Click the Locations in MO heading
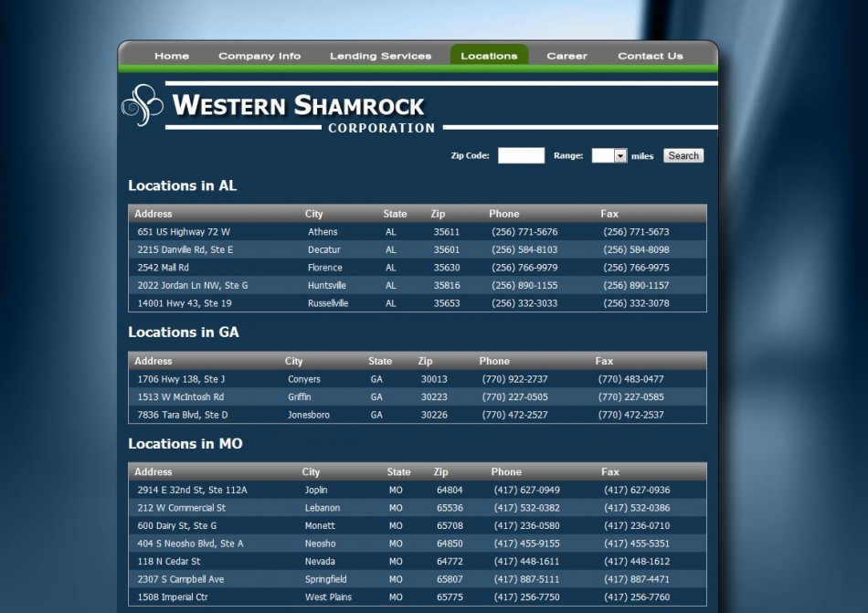868x613 pixels. click(x=185, y=444)
